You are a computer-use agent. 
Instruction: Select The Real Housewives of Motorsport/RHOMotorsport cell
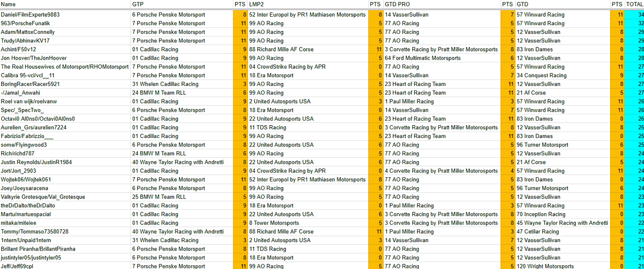click(65, 67)
